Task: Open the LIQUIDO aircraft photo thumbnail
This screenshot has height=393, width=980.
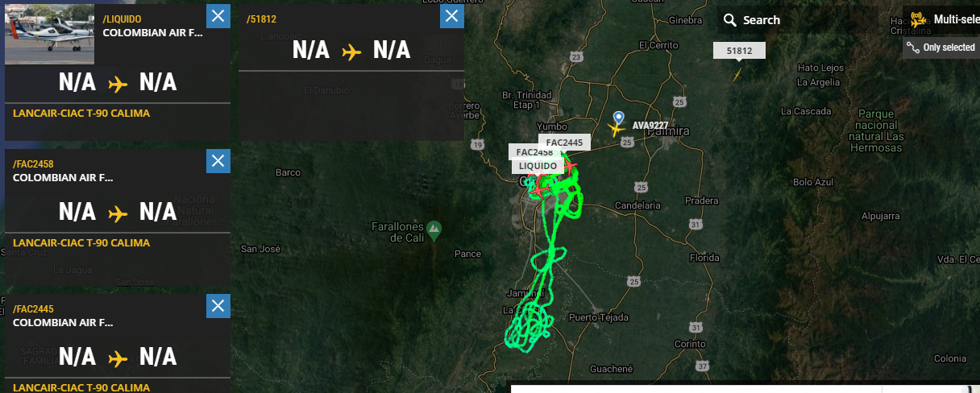Action: pyautogui.click(x=49, y=34)
